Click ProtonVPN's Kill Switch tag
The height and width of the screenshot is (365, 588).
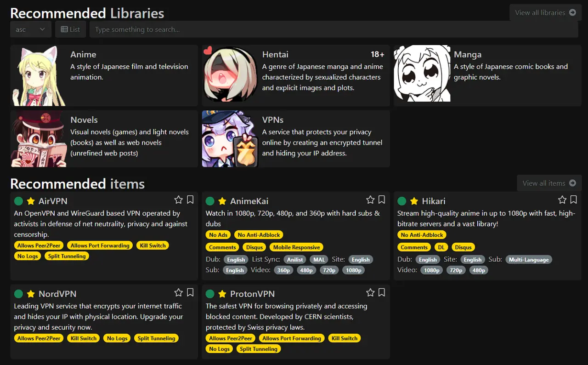pos(345,338)
